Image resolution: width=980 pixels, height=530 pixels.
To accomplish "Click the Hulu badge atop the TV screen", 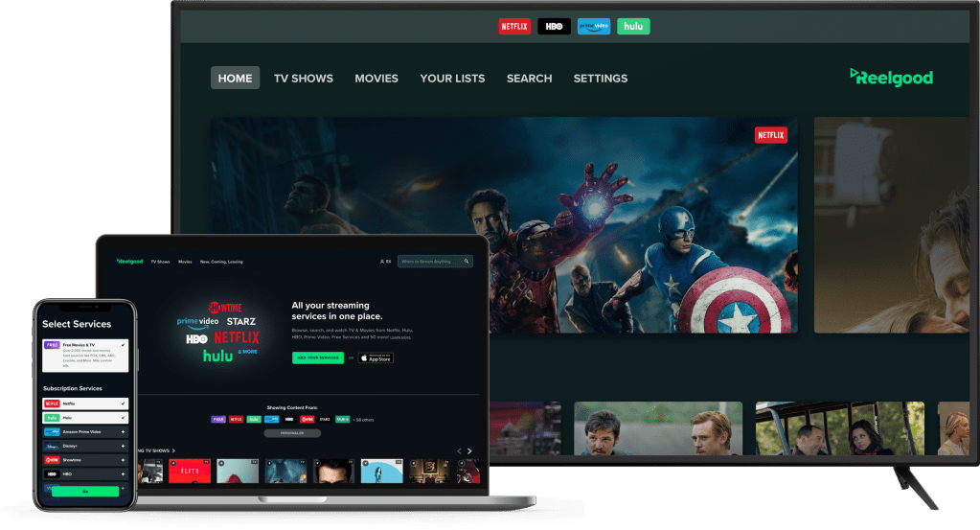I will tap(633, 26).
